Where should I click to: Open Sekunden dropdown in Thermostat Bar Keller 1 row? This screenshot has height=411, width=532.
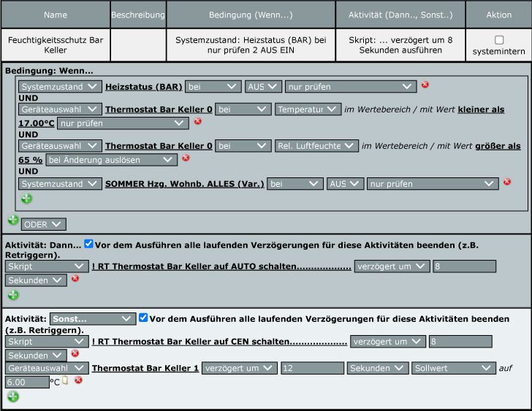click(378, 368)
